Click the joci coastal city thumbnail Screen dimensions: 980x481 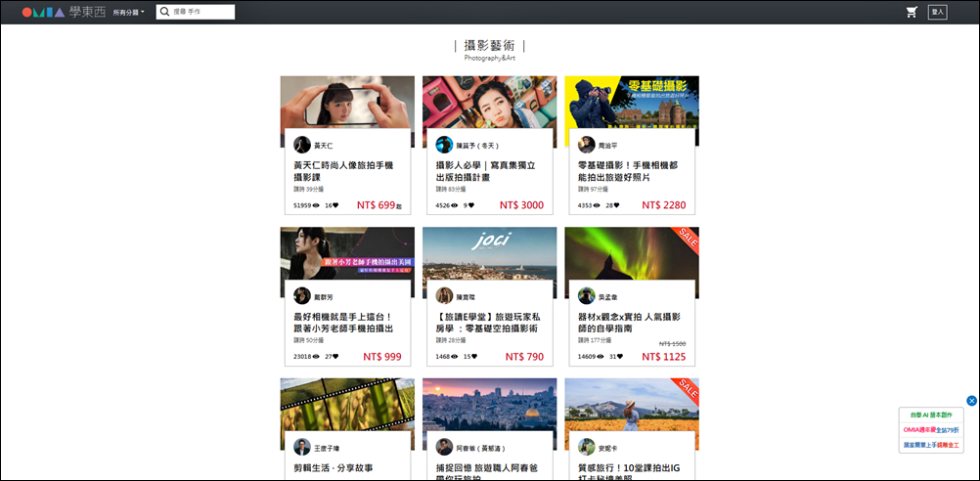point(489,253)
